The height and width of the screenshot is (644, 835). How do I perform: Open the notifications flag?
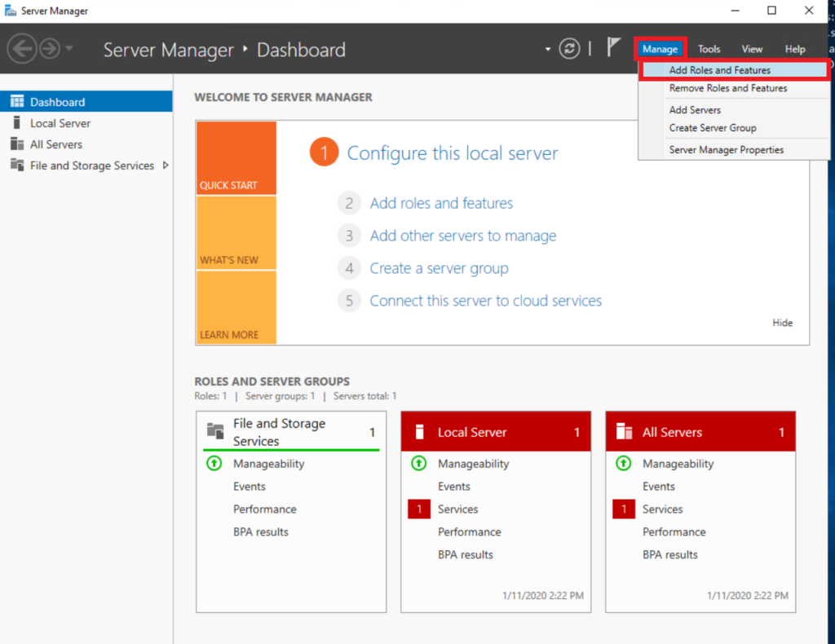pyautogui.click(x=613, y=47)
